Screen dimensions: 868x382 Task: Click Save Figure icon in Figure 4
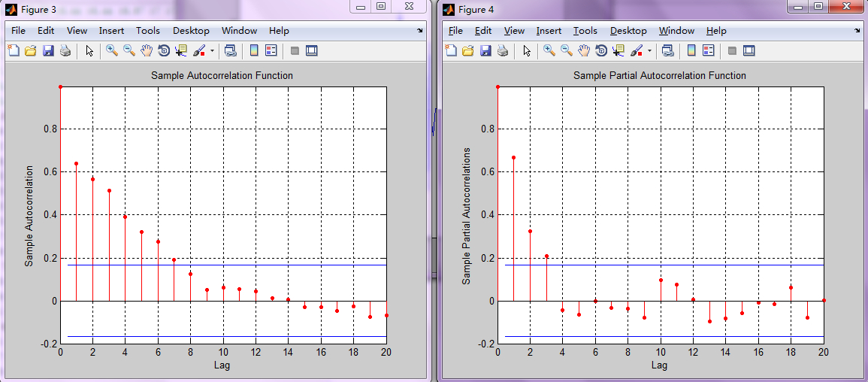[485, 51]
